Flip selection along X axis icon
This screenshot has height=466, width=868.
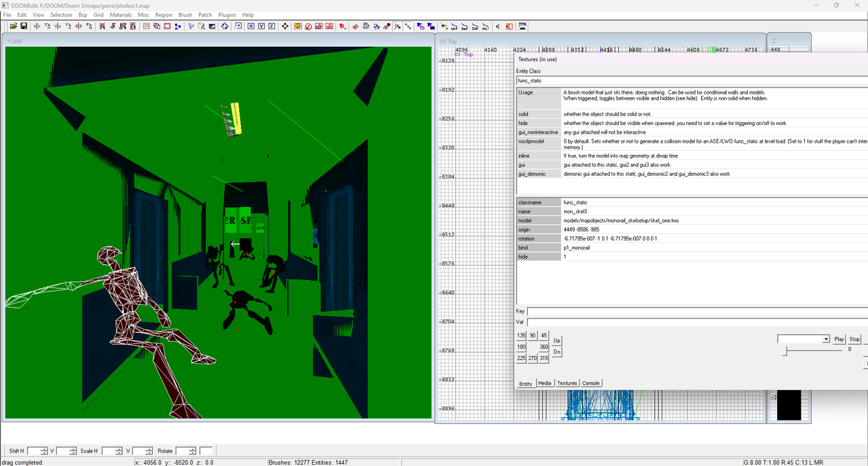pos(37,26)
